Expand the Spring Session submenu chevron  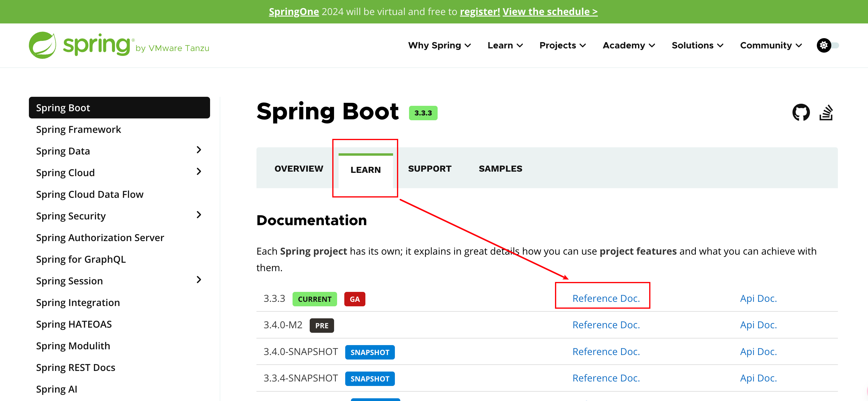[199, 280]
